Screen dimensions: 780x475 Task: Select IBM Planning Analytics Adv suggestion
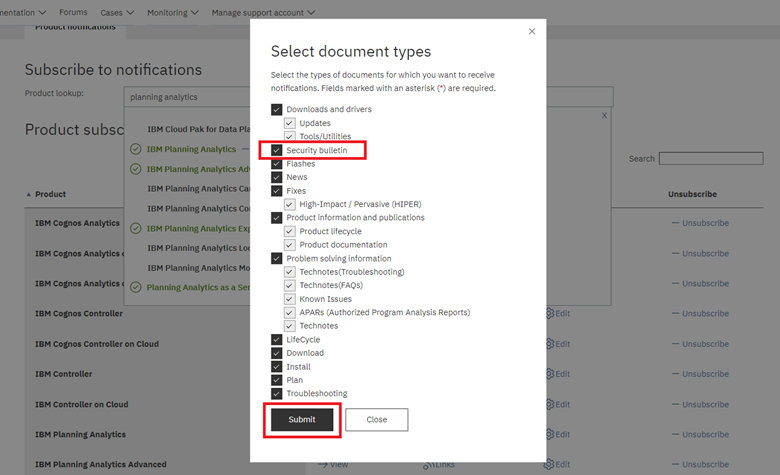(x=198, y=169)
